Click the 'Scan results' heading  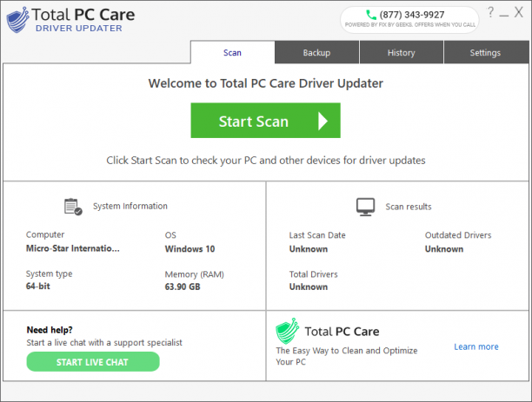[x=409, y=207]
